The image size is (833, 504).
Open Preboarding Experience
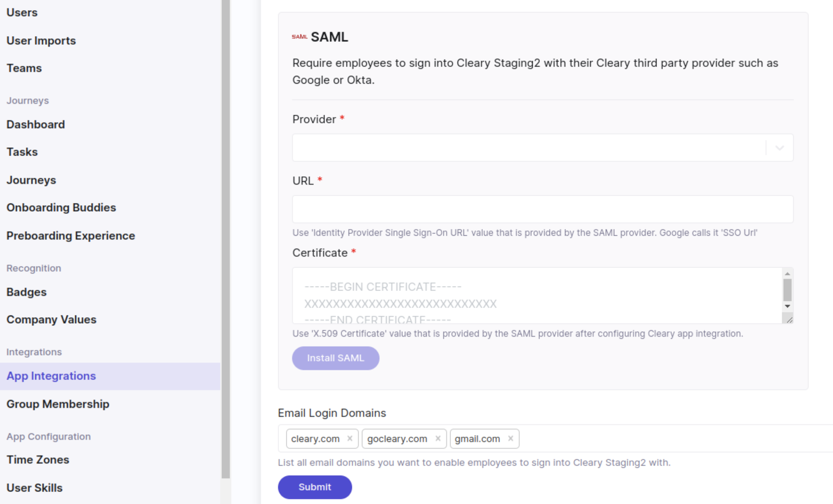point(71,236)
